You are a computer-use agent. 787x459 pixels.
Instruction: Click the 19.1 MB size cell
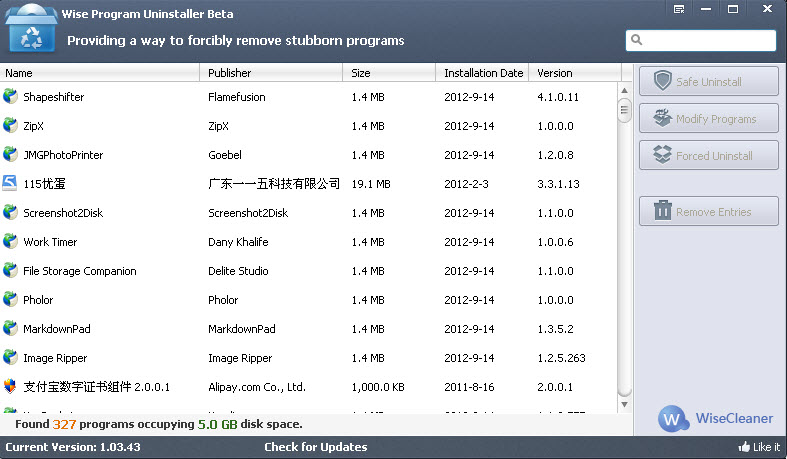pyautogui.click(x=371, y=184)
